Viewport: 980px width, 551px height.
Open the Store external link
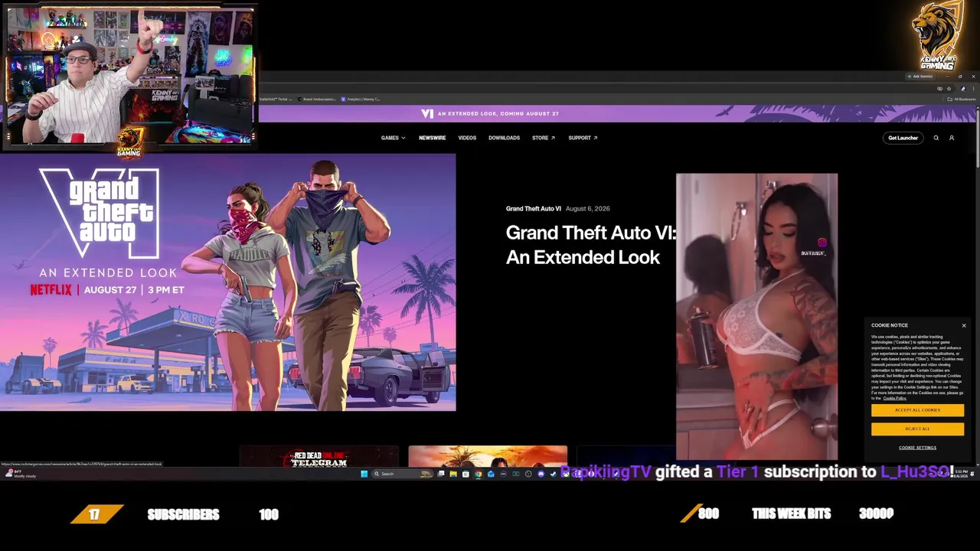point(543,138)
